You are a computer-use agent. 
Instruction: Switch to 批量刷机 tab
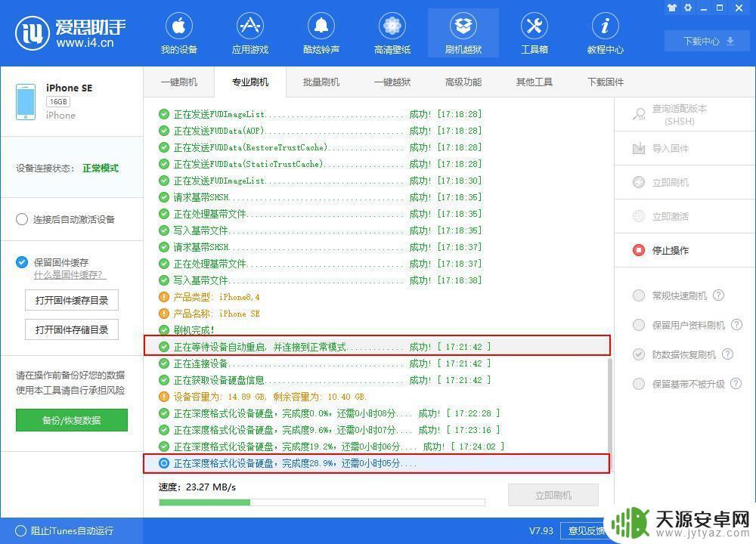point(321,82)
